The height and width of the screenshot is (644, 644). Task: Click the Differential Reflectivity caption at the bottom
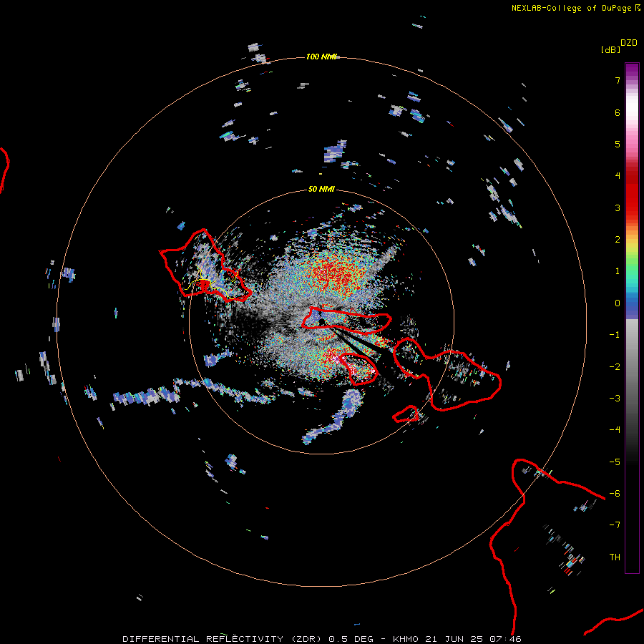pyautogui.click(x=322, y=639)
